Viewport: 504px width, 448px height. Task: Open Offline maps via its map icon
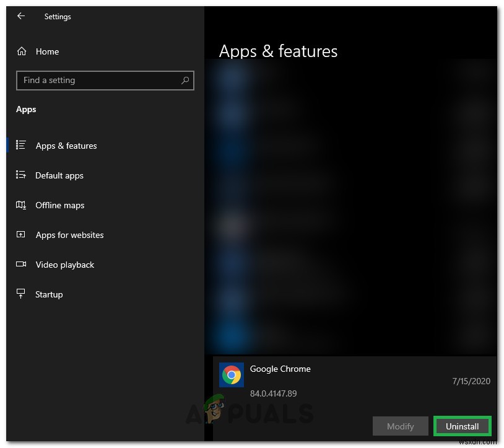(20, 205)
